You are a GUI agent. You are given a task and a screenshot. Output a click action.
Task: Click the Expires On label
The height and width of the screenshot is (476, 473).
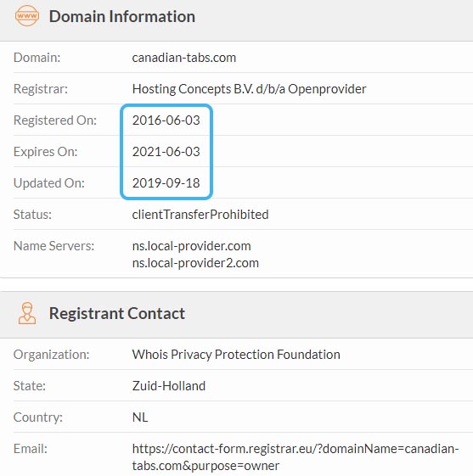(x=46, y=152)
